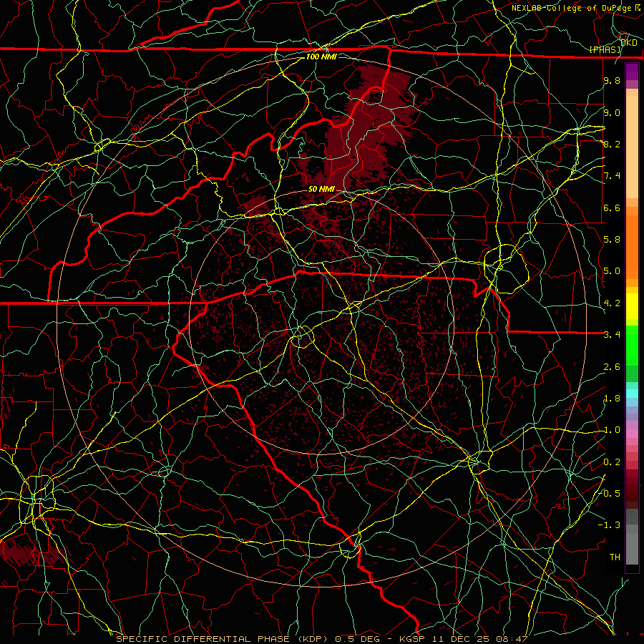Click the 6.6 scale value

[612, 208]
